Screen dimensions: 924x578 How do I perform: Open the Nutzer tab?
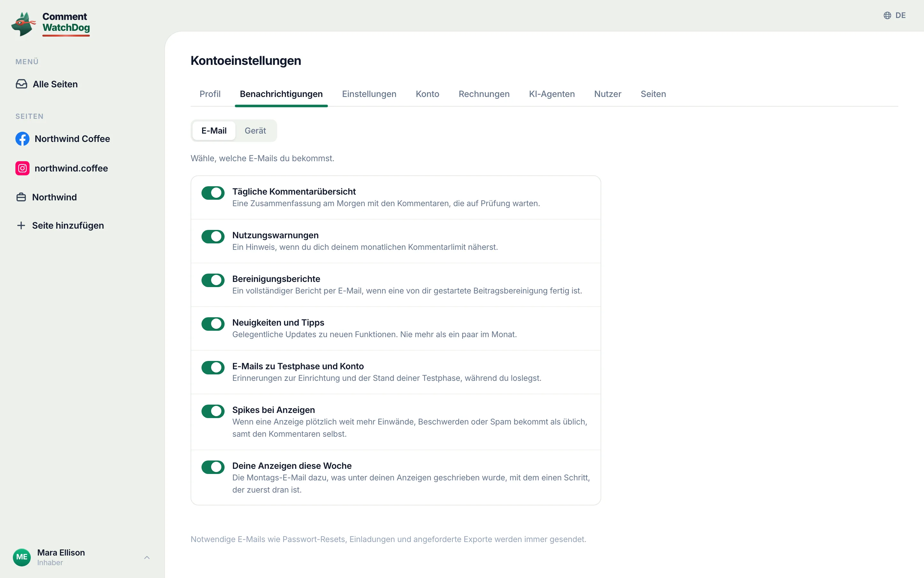point(607,94)
